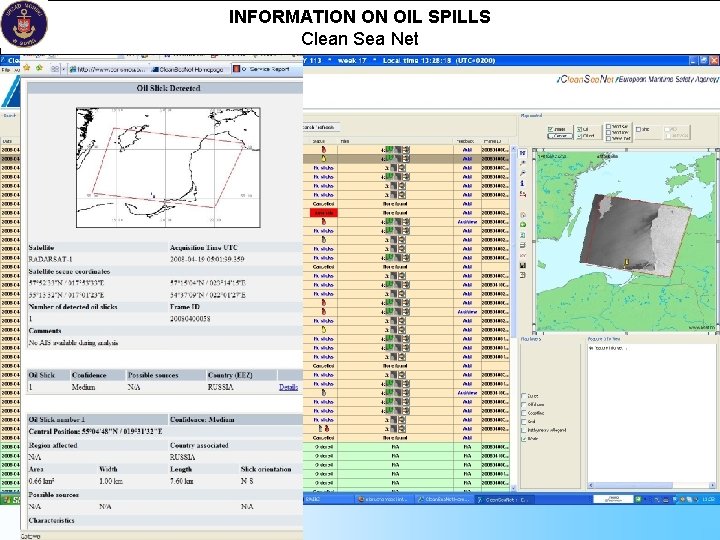Click the oil slick location map thumbnail

[168, 168]
